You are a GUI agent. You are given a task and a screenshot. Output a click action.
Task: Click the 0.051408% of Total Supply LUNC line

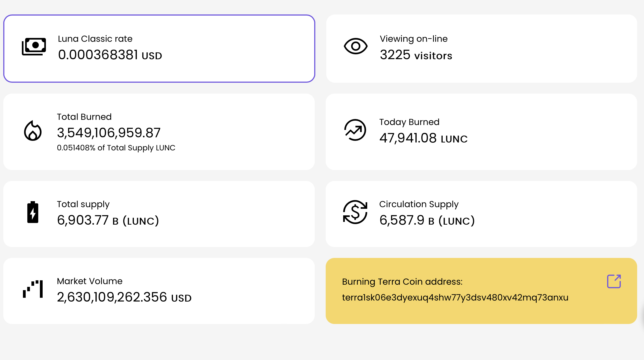(116, 148)
